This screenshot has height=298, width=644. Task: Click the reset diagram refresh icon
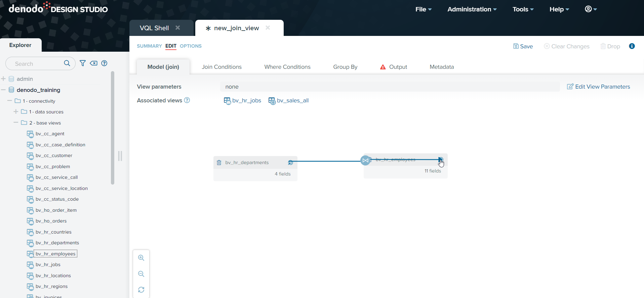(x=141, y=290)
